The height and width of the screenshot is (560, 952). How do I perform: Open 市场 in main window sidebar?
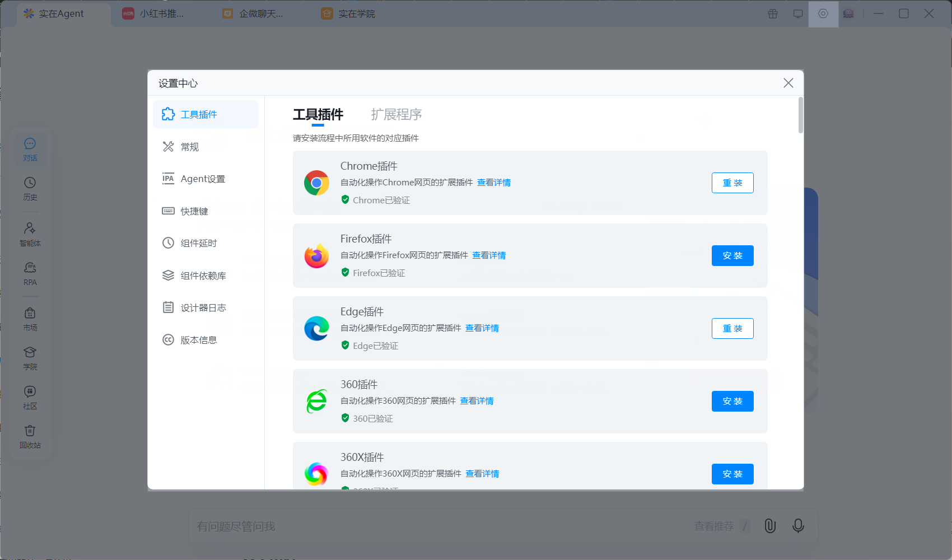30,319
